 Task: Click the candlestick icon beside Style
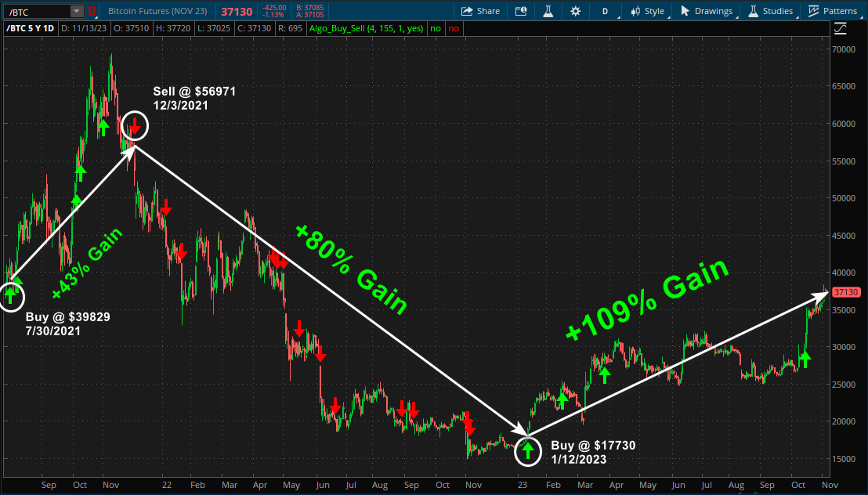coord(637,11)
